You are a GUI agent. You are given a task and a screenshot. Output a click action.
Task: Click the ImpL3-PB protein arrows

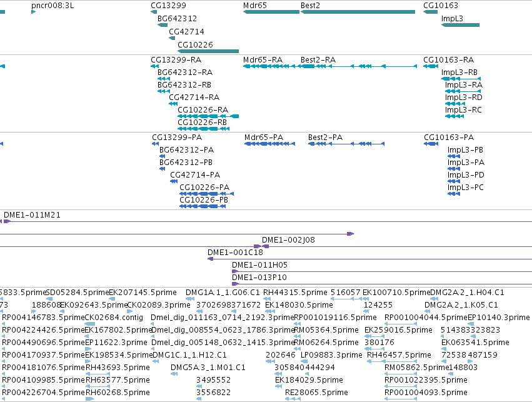[454, 156]
